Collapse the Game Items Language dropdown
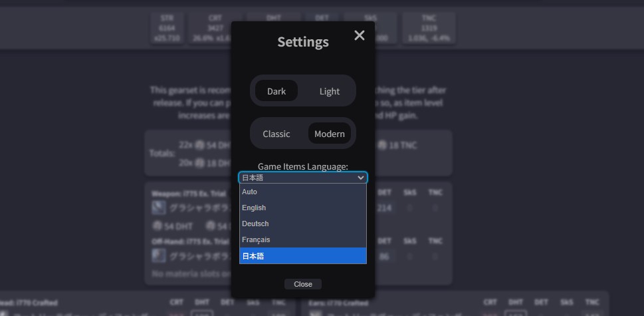644x316 pixels. click(x=302, y=178)
